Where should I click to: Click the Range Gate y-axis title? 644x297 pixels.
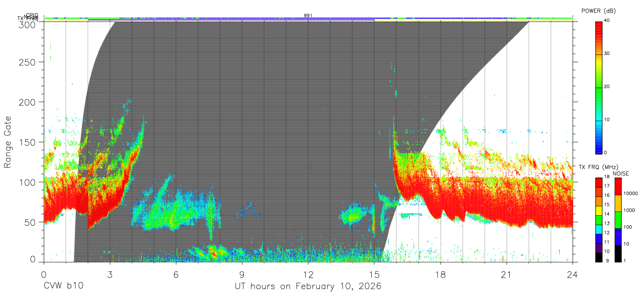[x=8, y=142]
